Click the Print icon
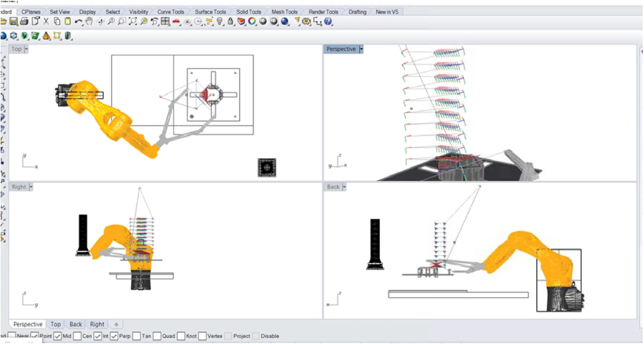Screen dimensions: 644x344 click(24, 21)
